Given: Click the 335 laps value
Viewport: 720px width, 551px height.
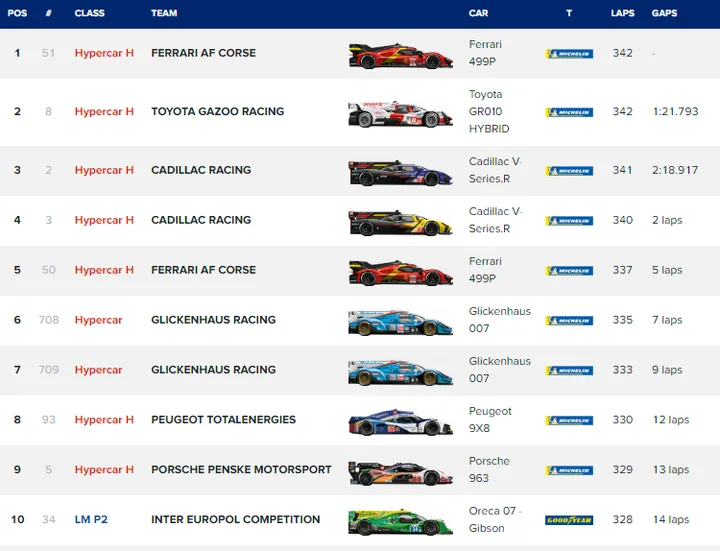Looking at the screenshot, I should [x=623, y=320].
